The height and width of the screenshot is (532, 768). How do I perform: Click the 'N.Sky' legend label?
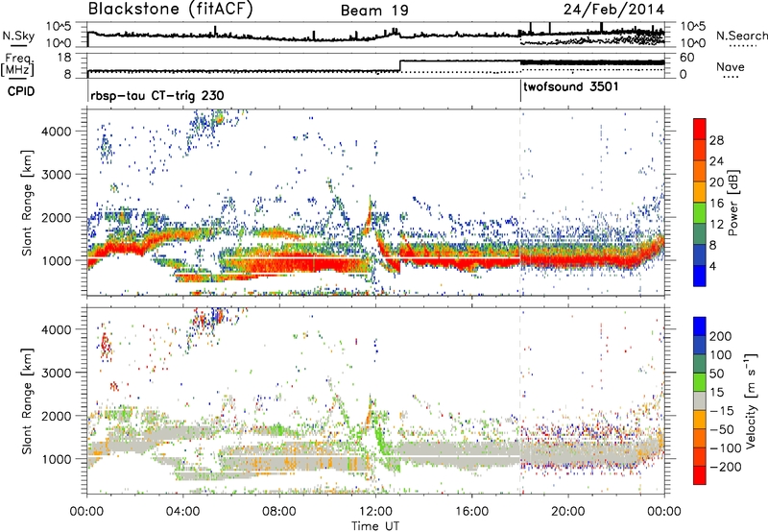(x=18, y=36)
